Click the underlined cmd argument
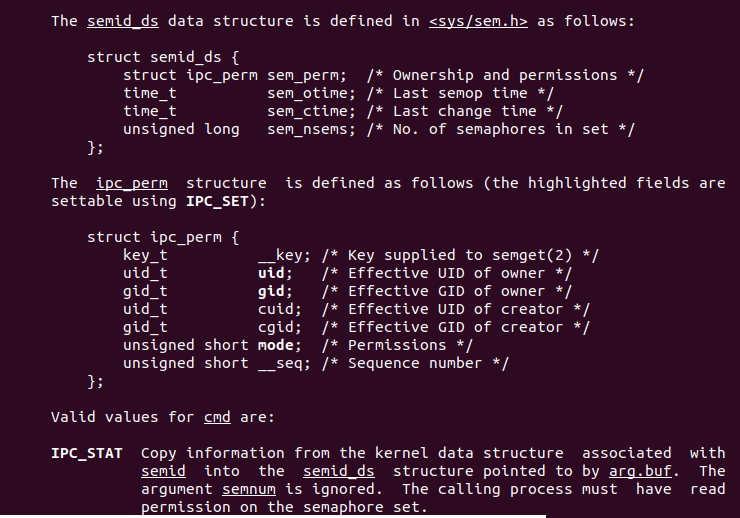Image resolution: width=740 pixels, height=518 pixels. 216,417
